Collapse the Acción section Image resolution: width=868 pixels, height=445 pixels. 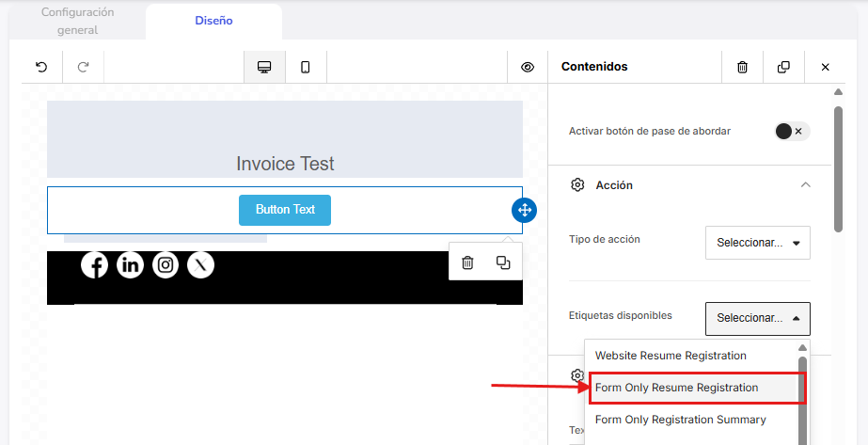805,185
